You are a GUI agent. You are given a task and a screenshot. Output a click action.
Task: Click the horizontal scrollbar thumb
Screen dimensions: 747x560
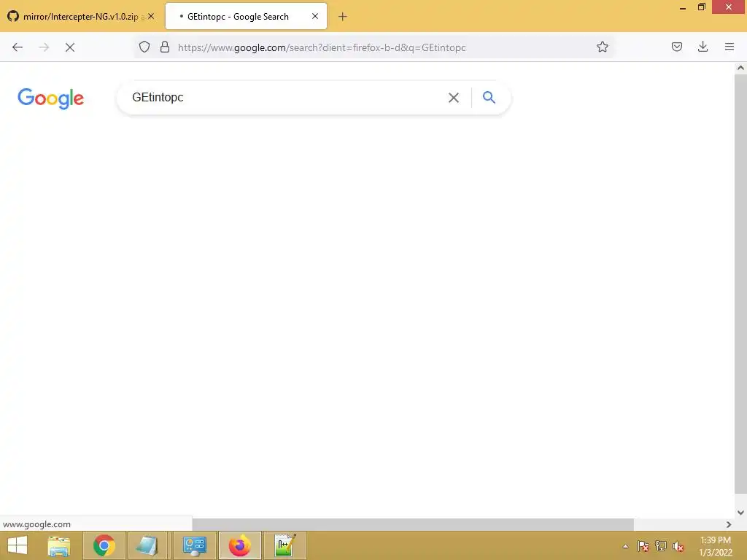pyautogui.click(x=413, y=524)
